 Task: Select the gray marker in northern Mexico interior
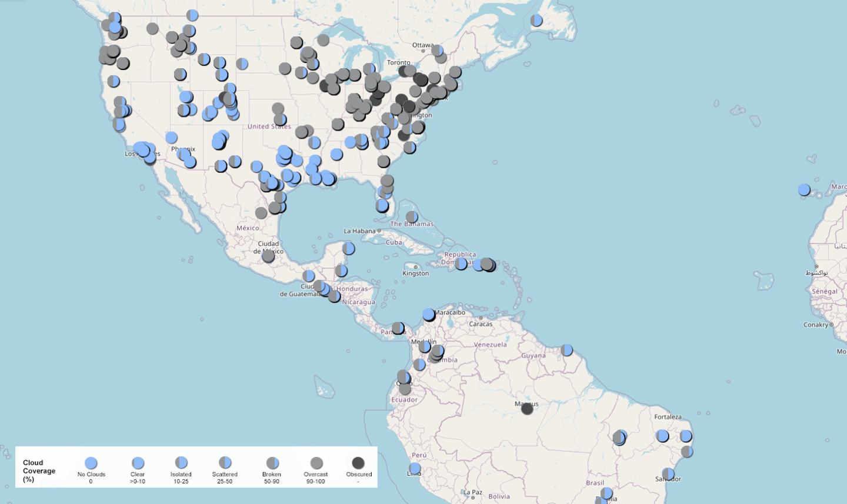pyautogui.click(x=261, y=212)
